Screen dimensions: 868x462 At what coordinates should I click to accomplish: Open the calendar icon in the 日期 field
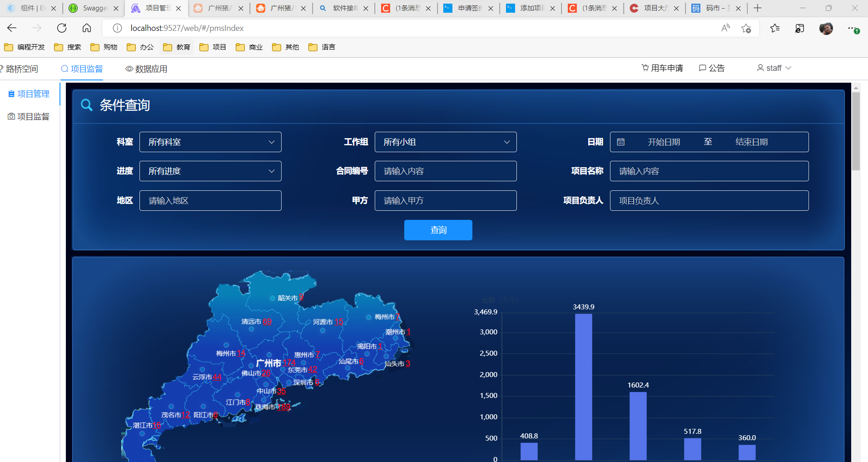coord(620,142)
